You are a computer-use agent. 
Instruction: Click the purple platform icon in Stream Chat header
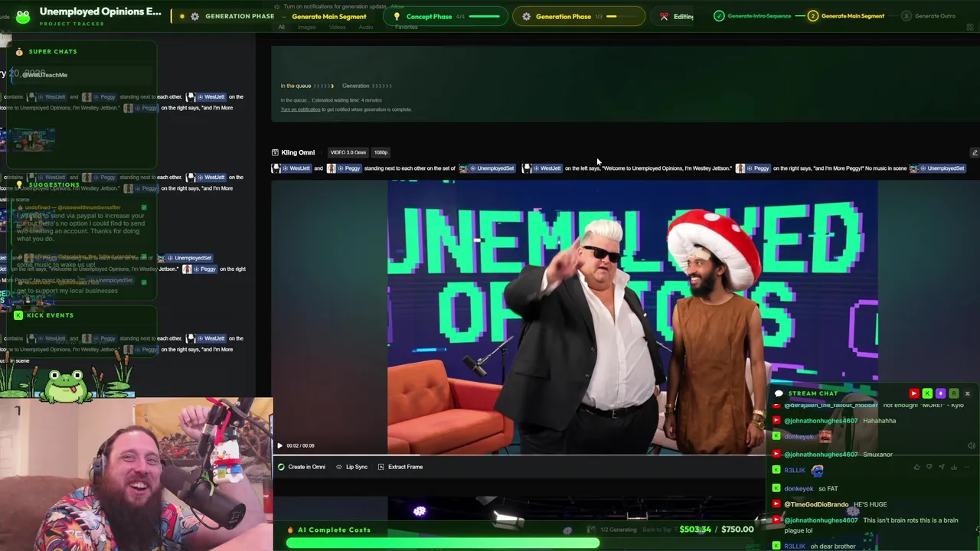(941, 393)
